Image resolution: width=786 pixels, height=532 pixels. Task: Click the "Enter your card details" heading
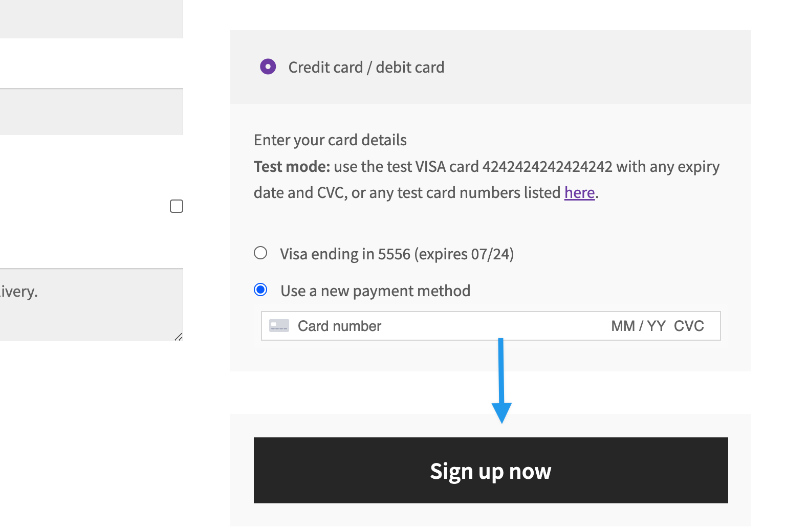[330, 140]
